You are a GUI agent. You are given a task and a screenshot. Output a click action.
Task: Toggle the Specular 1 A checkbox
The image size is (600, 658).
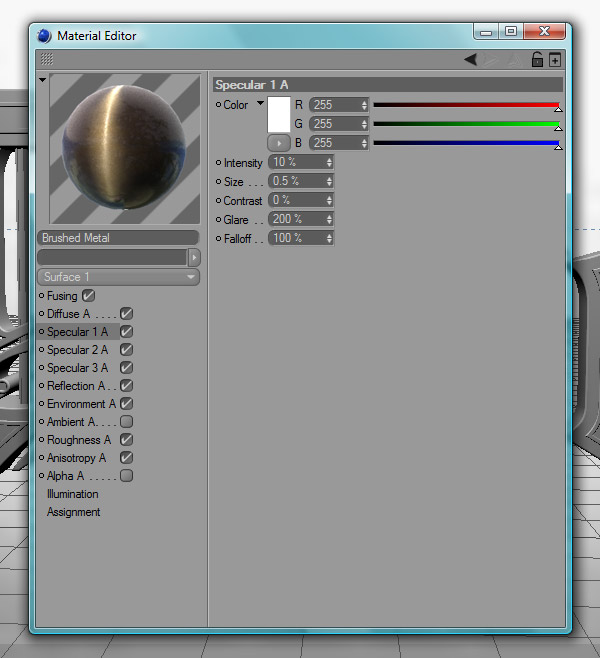pos(126,332)
